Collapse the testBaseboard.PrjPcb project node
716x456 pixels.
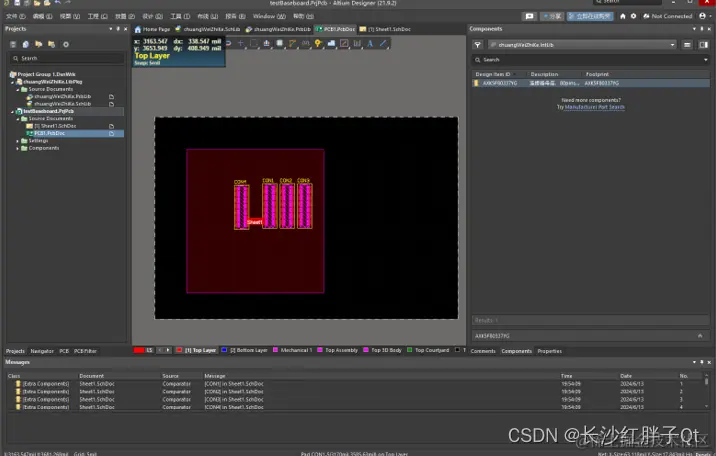(x=12, y=111)
